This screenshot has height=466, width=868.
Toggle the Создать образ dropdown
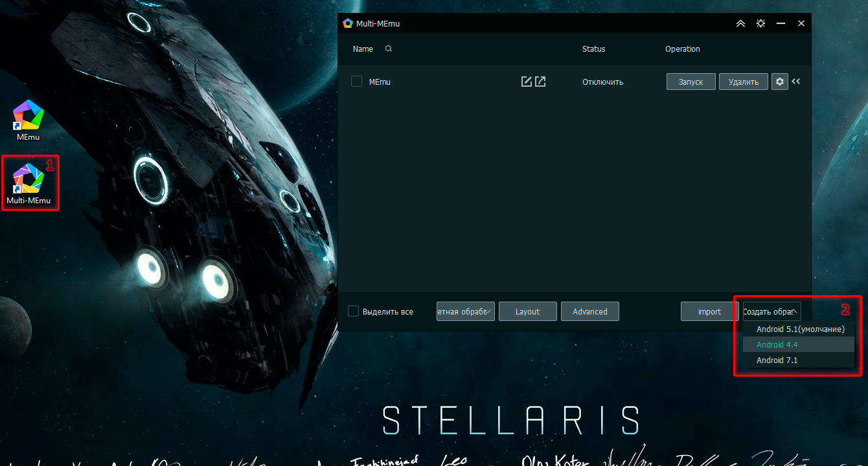[x=771, y=311]
